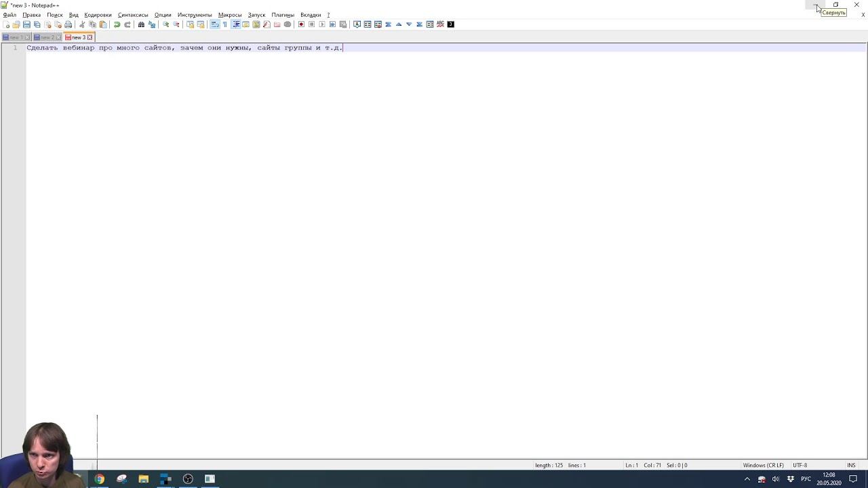
Task: Start macro recording with red dot
Action: (301, 24)
